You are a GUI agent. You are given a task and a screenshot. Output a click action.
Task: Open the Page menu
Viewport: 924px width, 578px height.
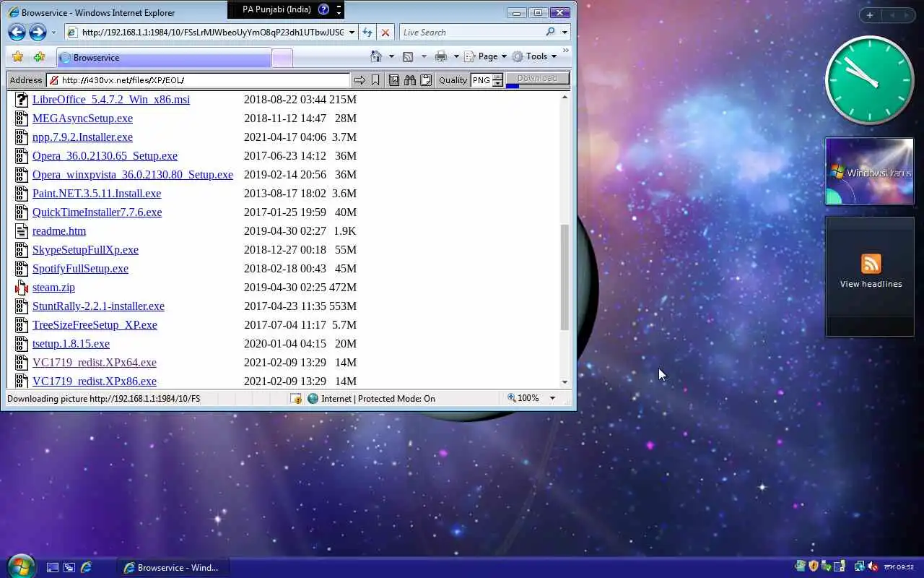click(485, 56)
